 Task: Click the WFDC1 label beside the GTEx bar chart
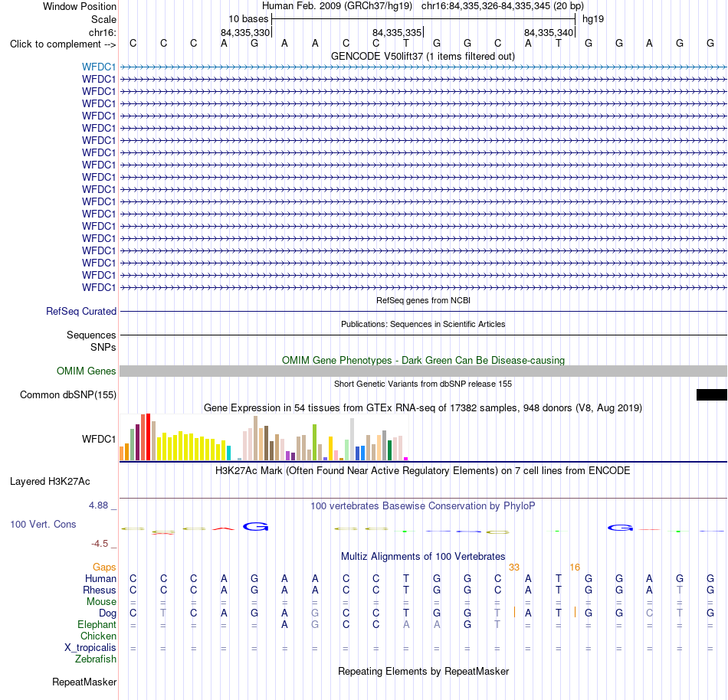(x=98, y=439)
